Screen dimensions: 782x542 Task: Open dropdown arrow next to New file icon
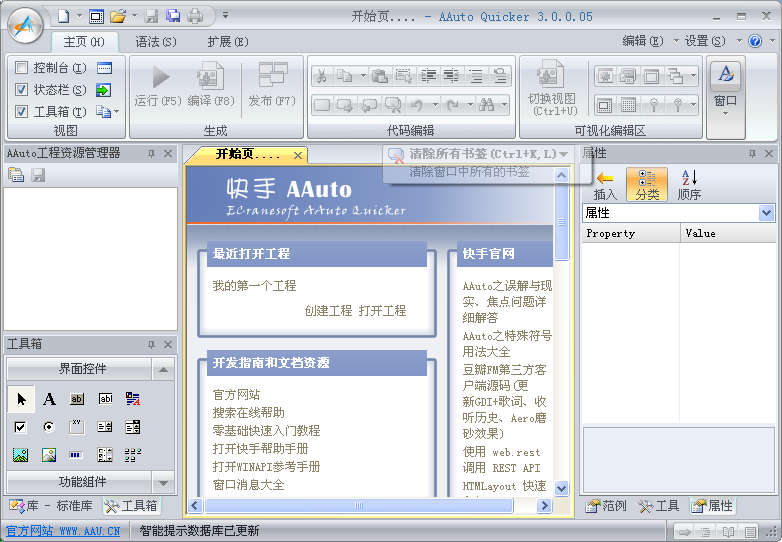79,16
